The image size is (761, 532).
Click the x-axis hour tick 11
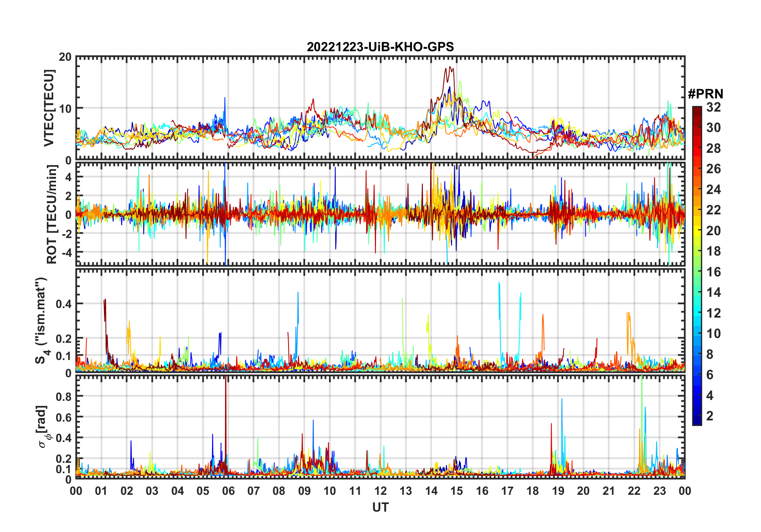(355, 491)
